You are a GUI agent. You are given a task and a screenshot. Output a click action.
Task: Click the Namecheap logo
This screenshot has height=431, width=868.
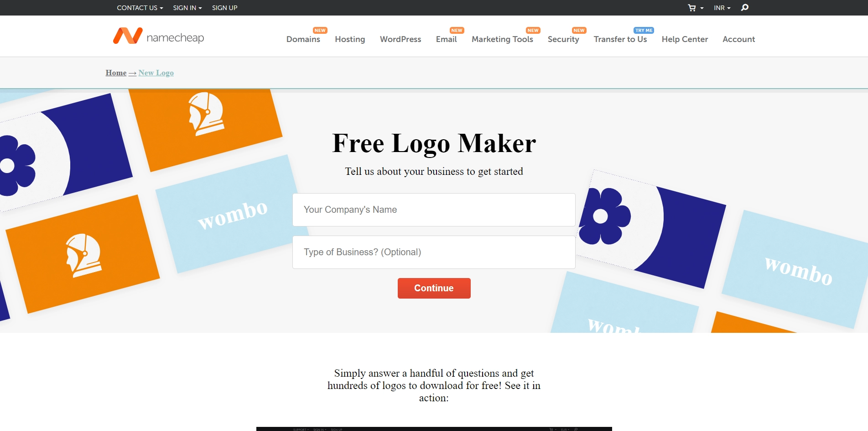click(158, 37)
